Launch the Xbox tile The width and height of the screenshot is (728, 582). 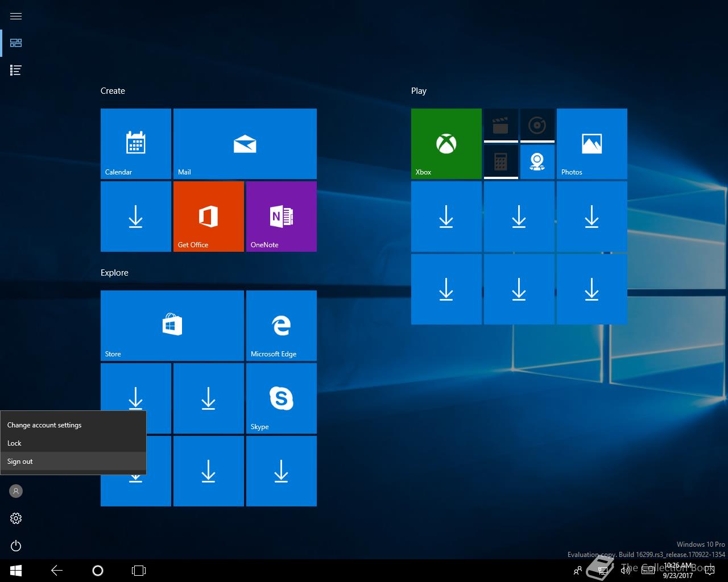point(446,144)
